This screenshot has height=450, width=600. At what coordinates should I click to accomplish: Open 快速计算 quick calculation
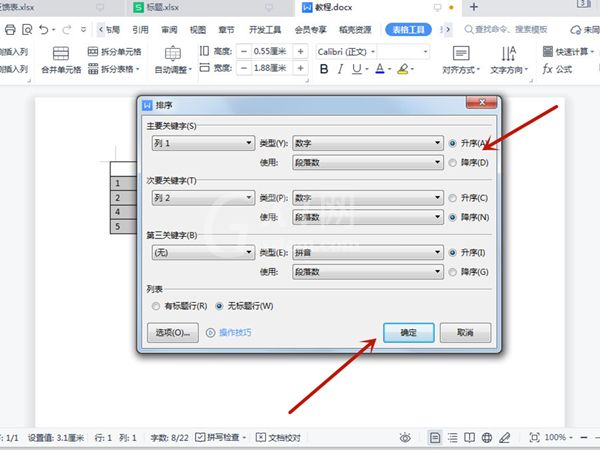coord(568,51)
